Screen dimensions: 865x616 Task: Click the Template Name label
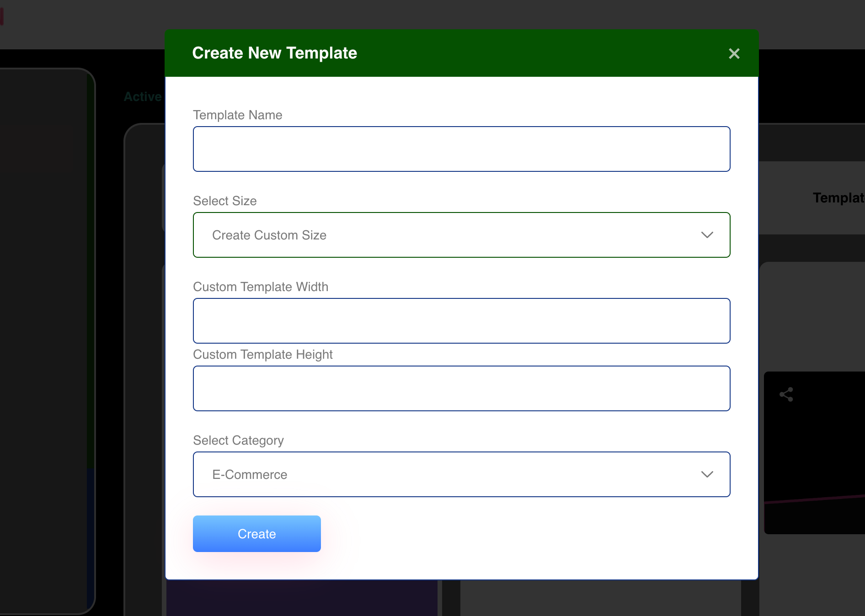238,115
